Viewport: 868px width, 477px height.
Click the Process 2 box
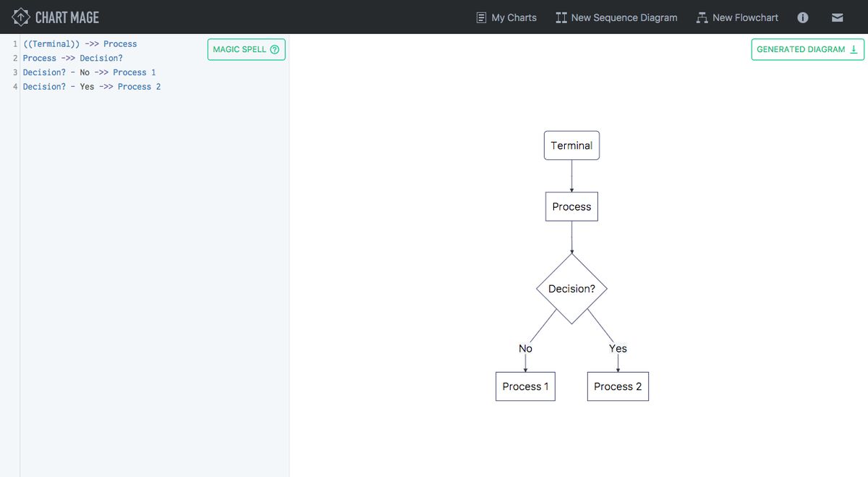pyautogui.click(x=618, y=387)
